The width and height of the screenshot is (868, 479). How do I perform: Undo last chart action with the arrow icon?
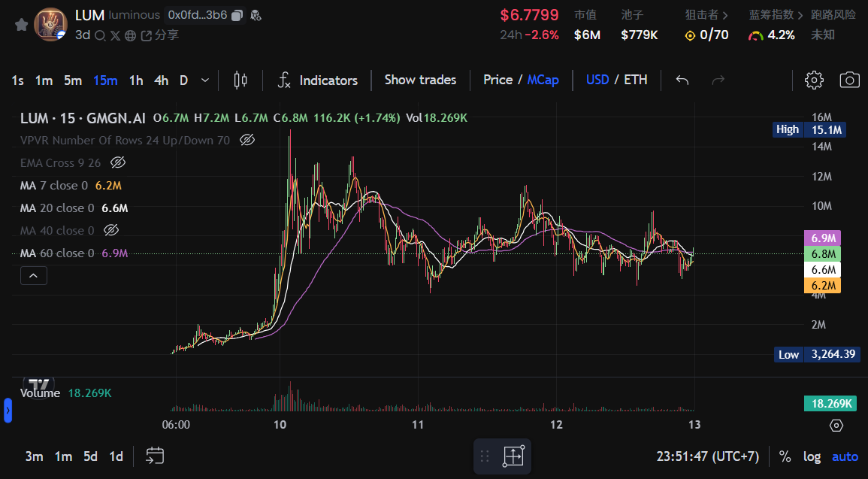pos(682,79)
